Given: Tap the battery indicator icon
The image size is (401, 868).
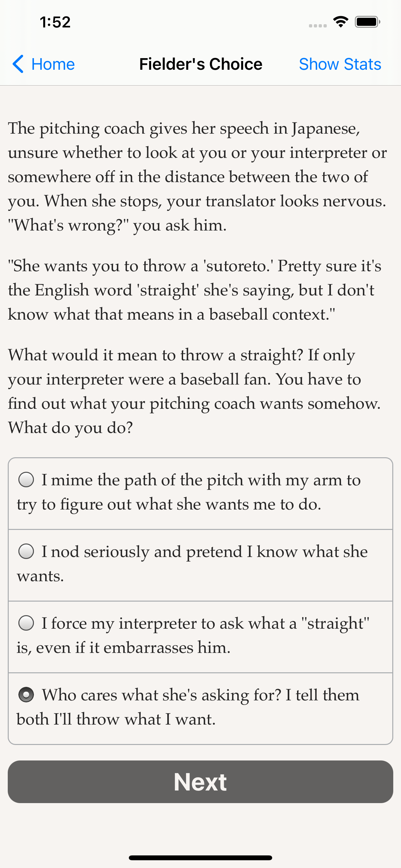Looking at the screenshot, I should coord(367,22).
